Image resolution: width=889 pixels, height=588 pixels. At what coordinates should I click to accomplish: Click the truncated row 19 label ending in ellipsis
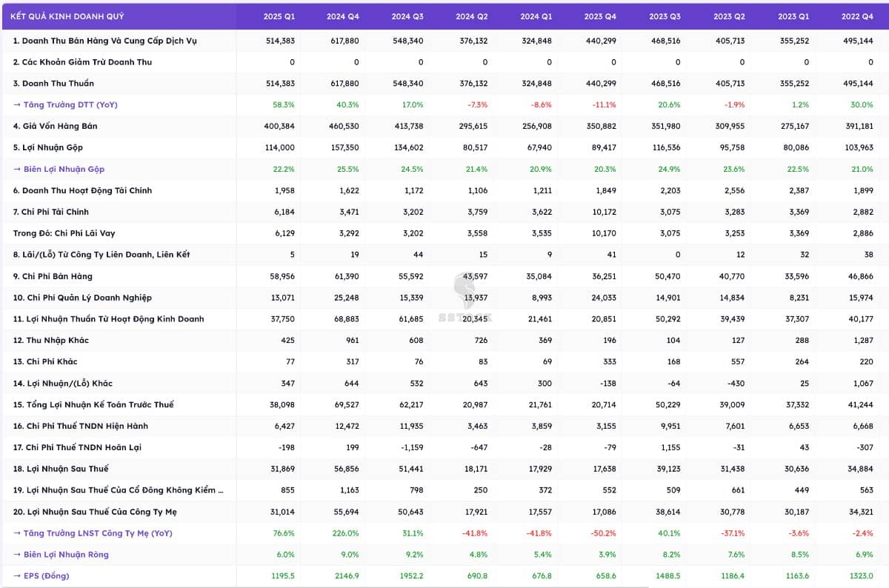(118, 490)
